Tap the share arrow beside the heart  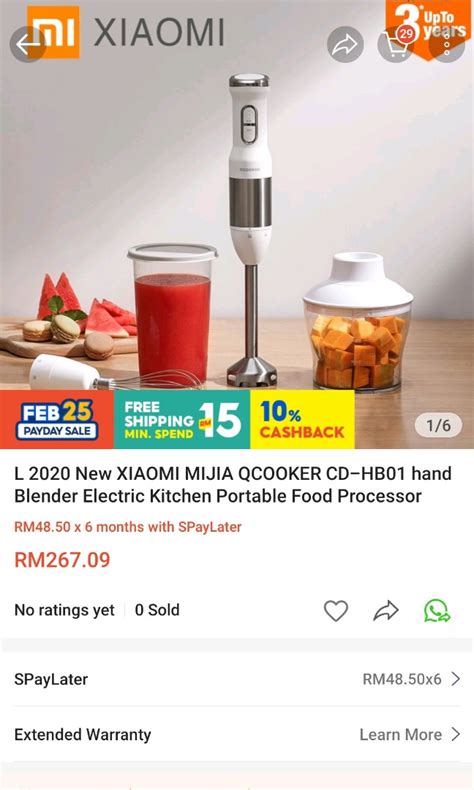386,611
